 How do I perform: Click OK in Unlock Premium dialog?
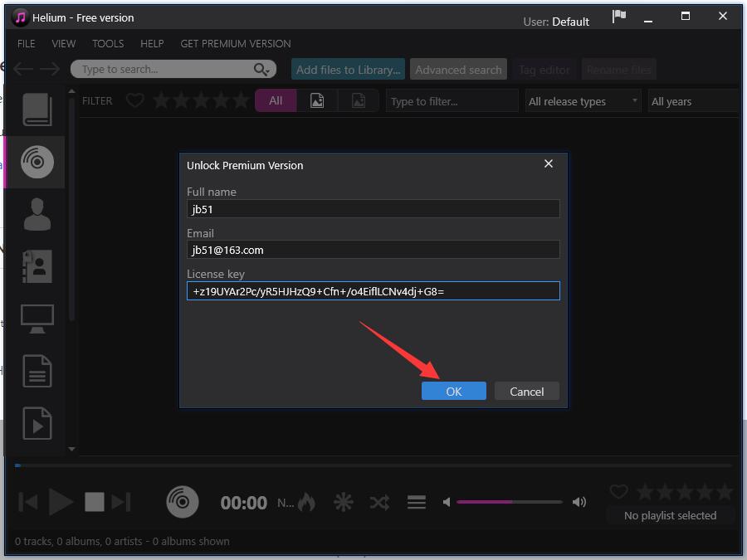(453, 391)
